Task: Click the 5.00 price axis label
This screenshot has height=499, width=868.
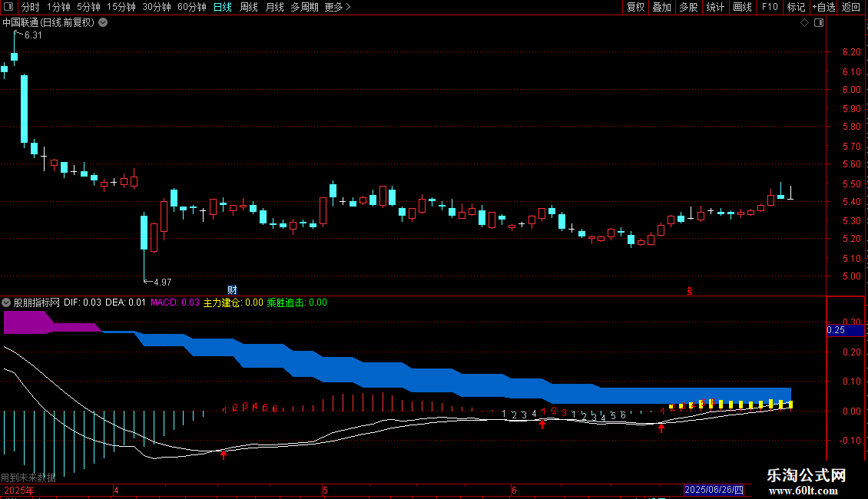Action: (x=851, y=276)
